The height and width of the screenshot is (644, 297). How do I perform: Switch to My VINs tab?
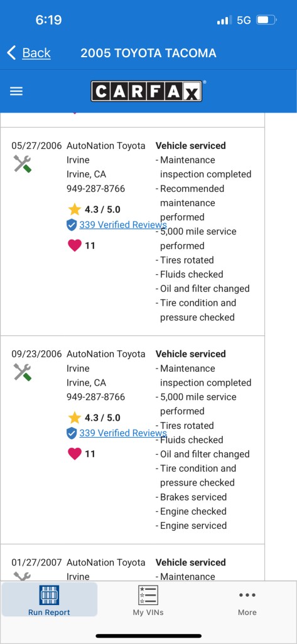coord(148,599)
